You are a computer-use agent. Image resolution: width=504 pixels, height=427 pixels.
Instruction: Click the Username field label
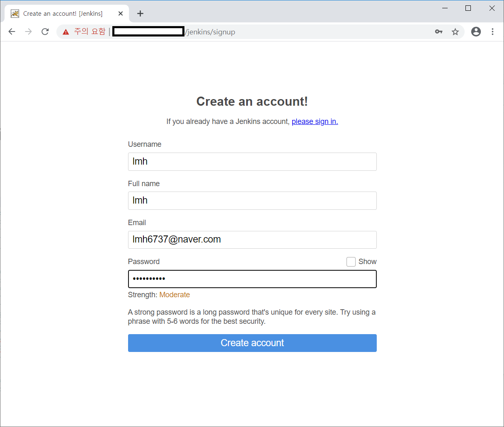pyautogui.click(x=145, y=144)
